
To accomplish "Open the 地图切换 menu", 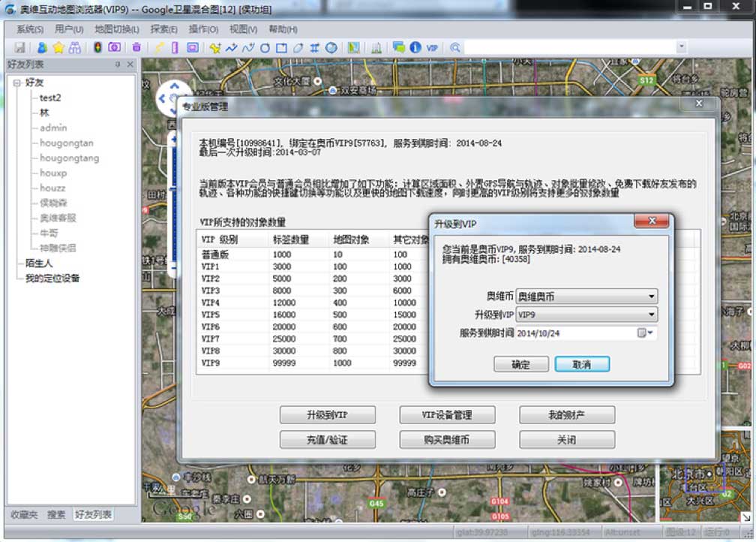I will (116, 29).
